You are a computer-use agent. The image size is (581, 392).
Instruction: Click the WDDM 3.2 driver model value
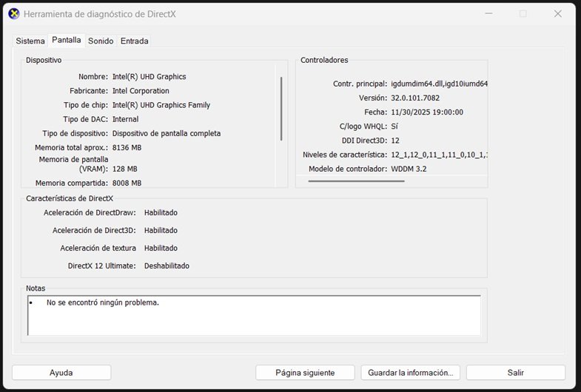[409, 169]
